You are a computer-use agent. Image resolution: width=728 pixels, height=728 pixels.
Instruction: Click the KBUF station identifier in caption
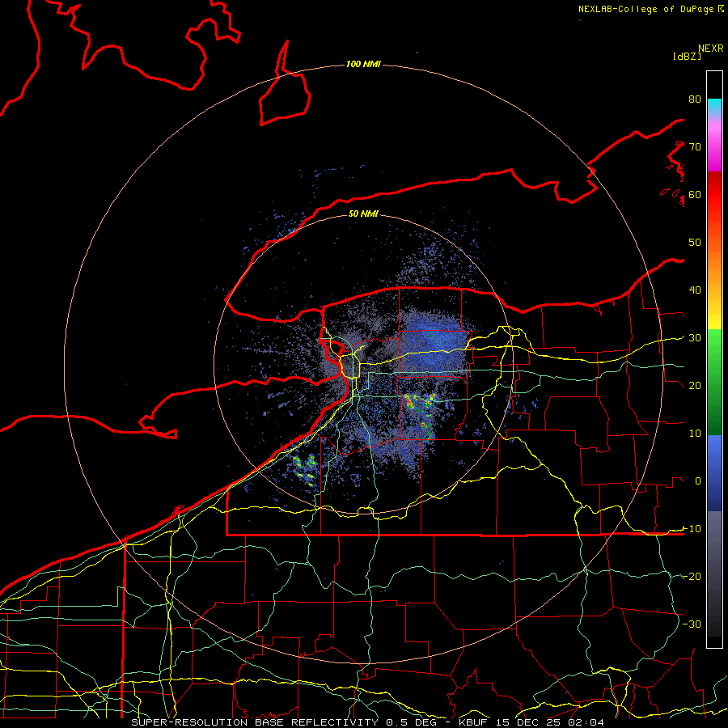coord(475,722)
